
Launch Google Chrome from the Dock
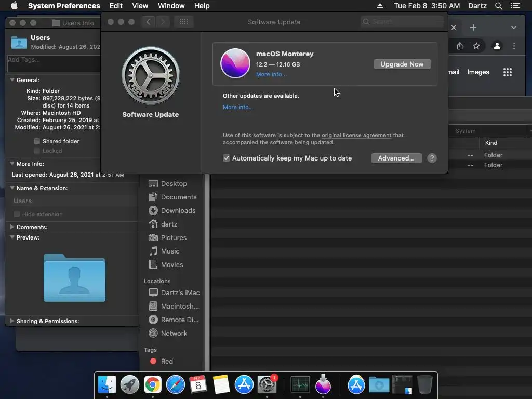pyautogui.click(x=153, y=385)
